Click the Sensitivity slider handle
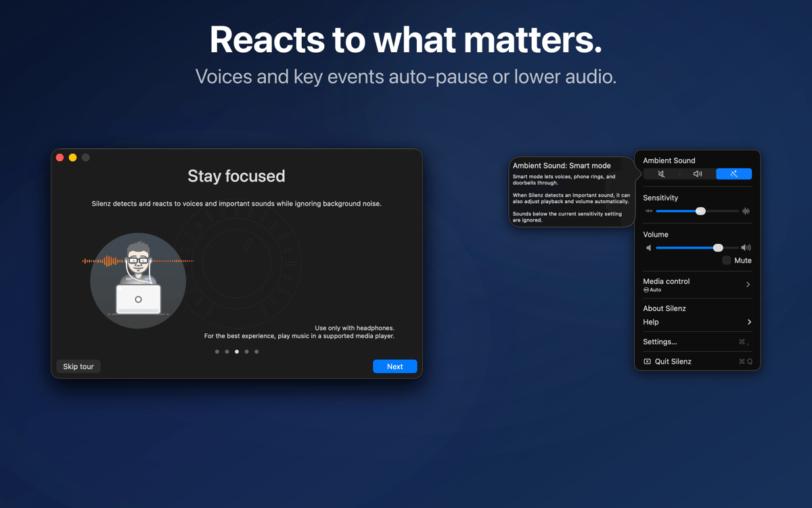 click(700, 211)
